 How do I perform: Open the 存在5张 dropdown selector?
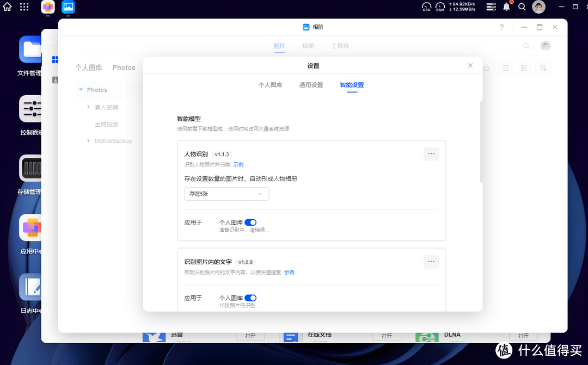[226, 194]
